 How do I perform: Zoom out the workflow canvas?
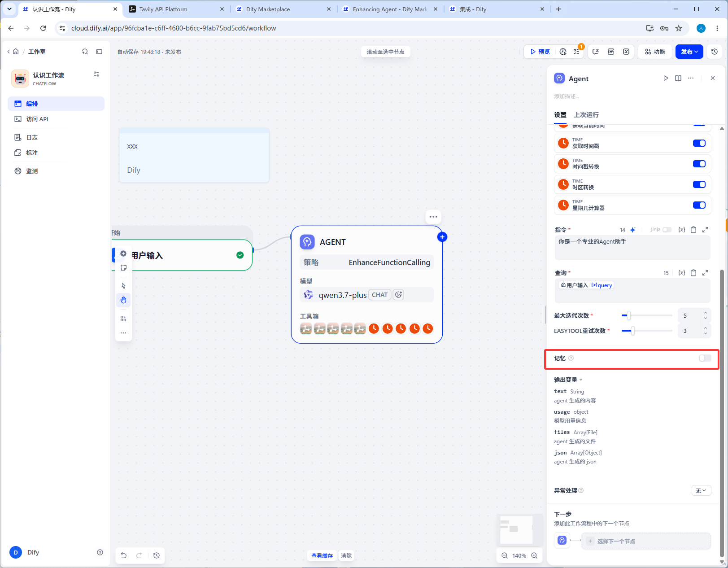tap(505, 555)
